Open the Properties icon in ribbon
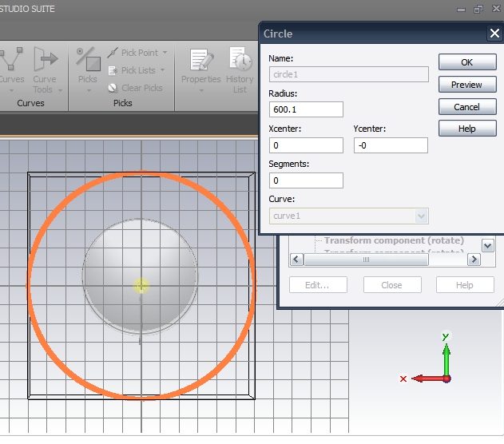This screenshot has height=444, width=504. coord(200,61)
